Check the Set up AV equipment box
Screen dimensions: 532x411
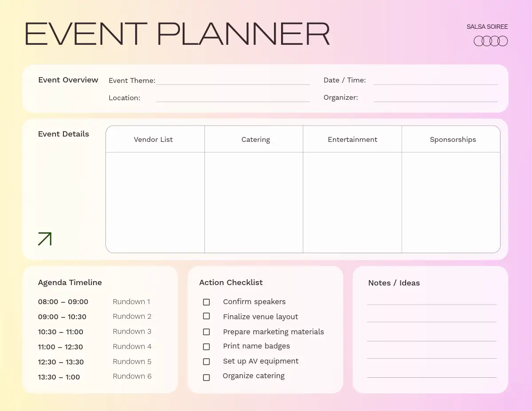[x=206, y=361]
